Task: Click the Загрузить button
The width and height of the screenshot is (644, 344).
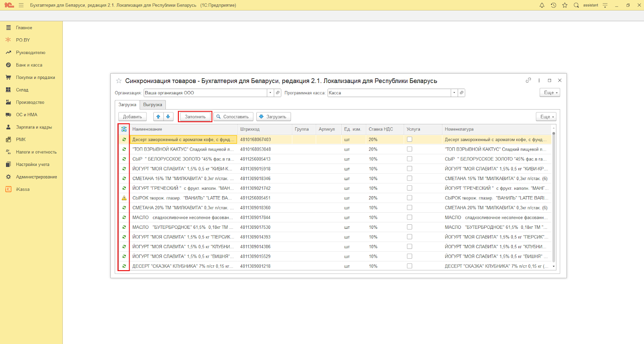Action: coord(273,117)
